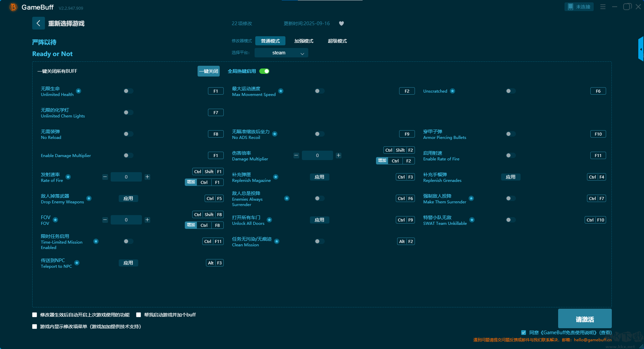The width and height of the screenshot is (644, 349).
Task: Click the star icon next to FOV
Action: pyautogui.click(x=55, y=220)
